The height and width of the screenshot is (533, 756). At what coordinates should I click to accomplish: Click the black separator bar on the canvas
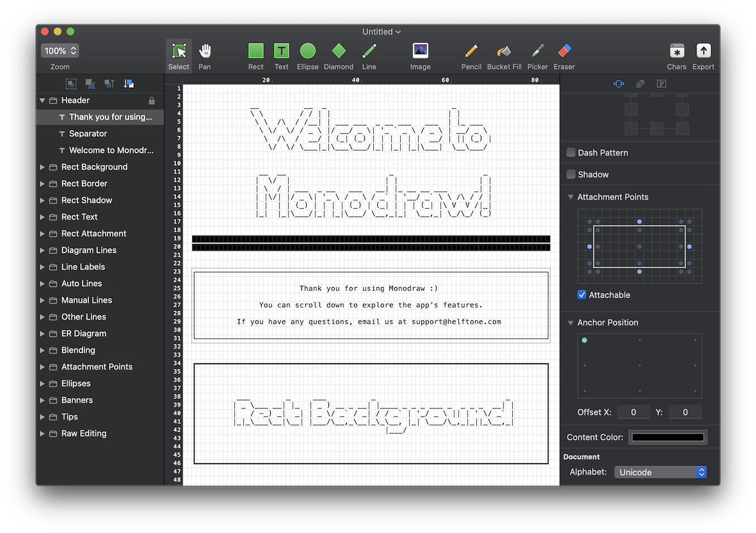point(371,243)
